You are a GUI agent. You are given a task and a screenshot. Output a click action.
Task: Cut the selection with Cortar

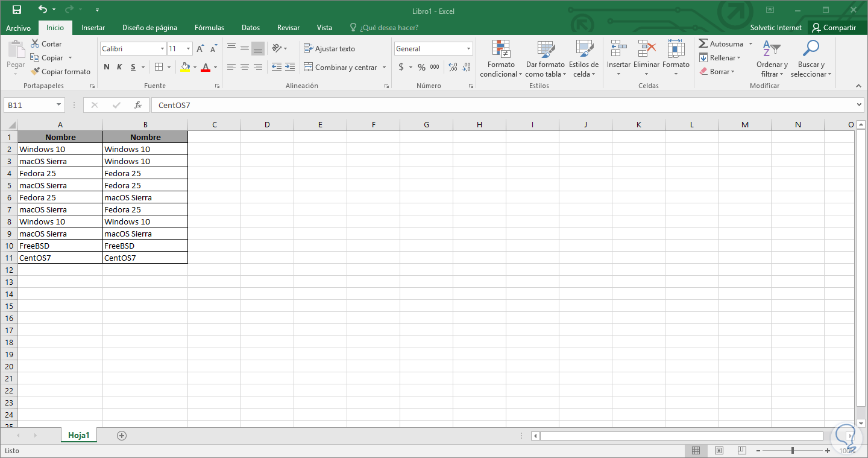tap(46, 44)
